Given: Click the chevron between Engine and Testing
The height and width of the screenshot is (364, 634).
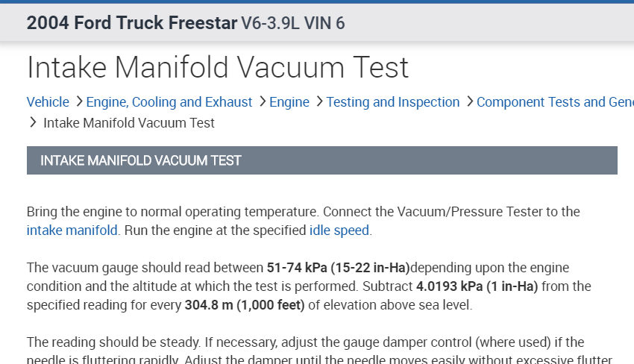Looking at the screenshot, I should coord(318,101).
